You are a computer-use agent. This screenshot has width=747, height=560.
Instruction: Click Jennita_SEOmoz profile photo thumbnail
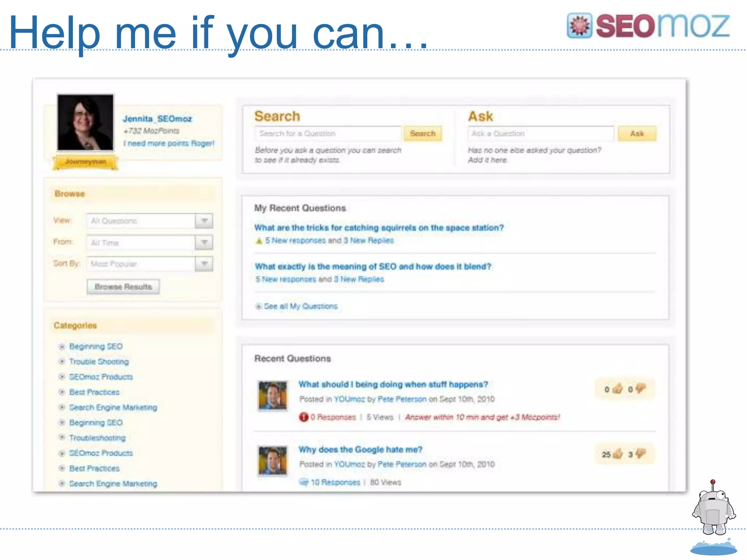pyautogui.click(x=85, y=122)
